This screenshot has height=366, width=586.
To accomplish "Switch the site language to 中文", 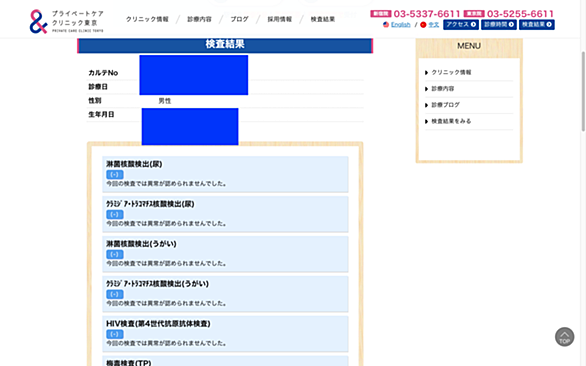I will tap(434, 25).
